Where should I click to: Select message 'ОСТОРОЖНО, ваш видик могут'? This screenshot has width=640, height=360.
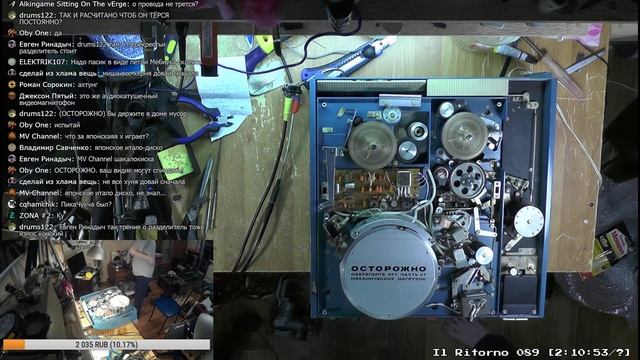tap(118, 170)
